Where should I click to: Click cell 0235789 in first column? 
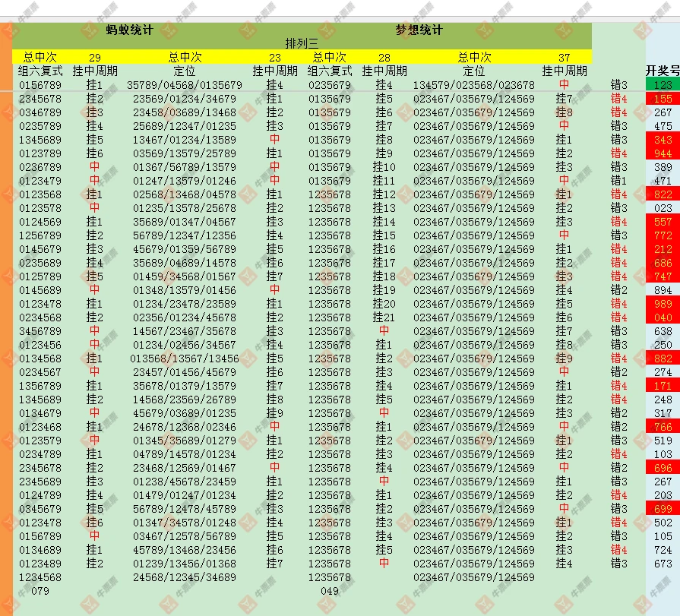coord(40,126)
